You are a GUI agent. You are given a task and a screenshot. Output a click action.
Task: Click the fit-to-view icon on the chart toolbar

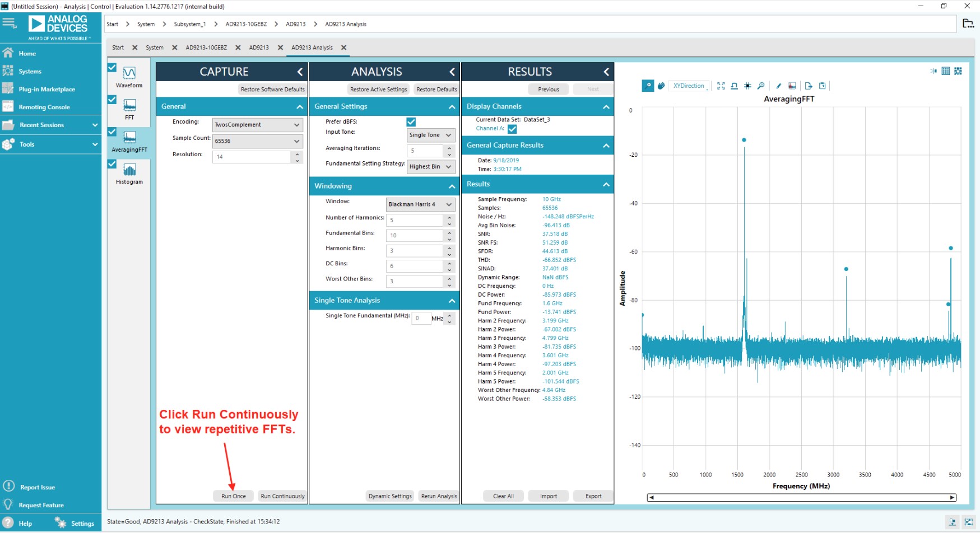pos(721,86)
